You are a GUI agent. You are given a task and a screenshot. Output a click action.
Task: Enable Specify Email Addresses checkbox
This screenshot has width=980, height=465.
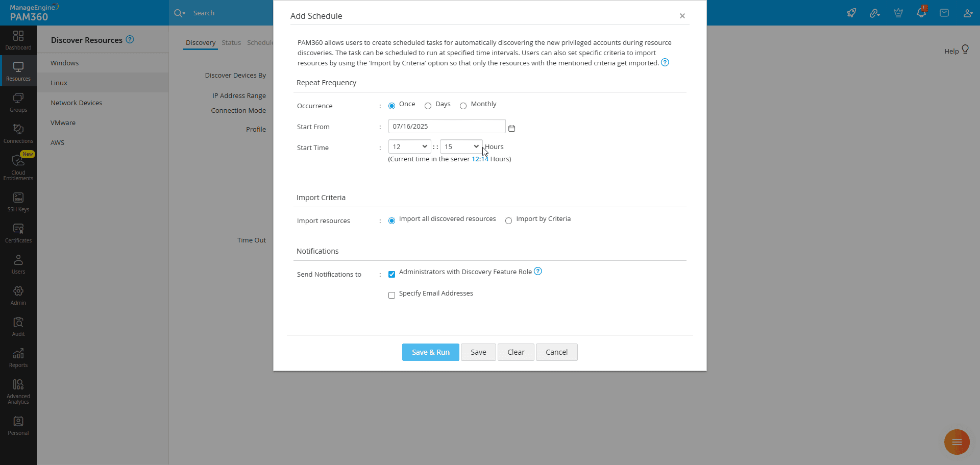click(x=391, y=296)
